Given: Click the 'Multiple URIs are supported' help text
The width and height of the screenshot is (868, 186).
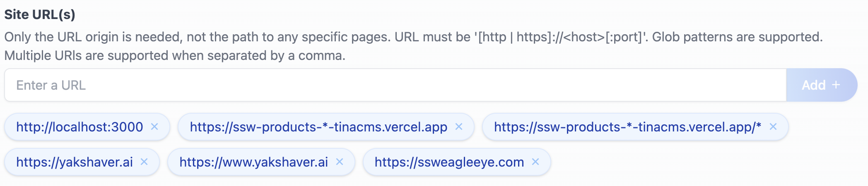Looking at the screenshot, I should pyautogui.click(x=175, y=55).
